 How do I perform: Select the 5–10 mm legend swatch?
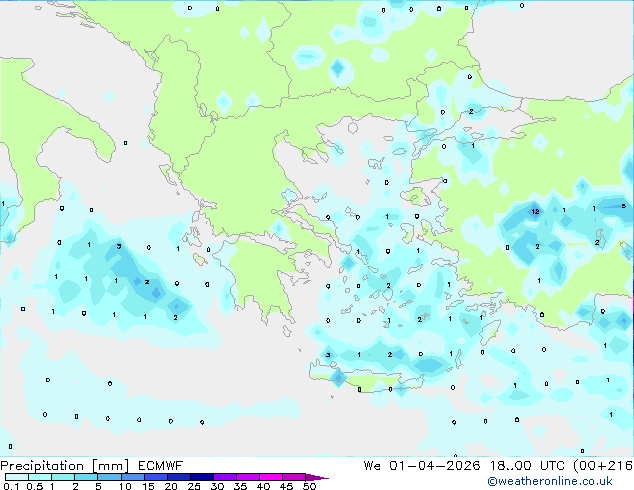click(109, 477)
